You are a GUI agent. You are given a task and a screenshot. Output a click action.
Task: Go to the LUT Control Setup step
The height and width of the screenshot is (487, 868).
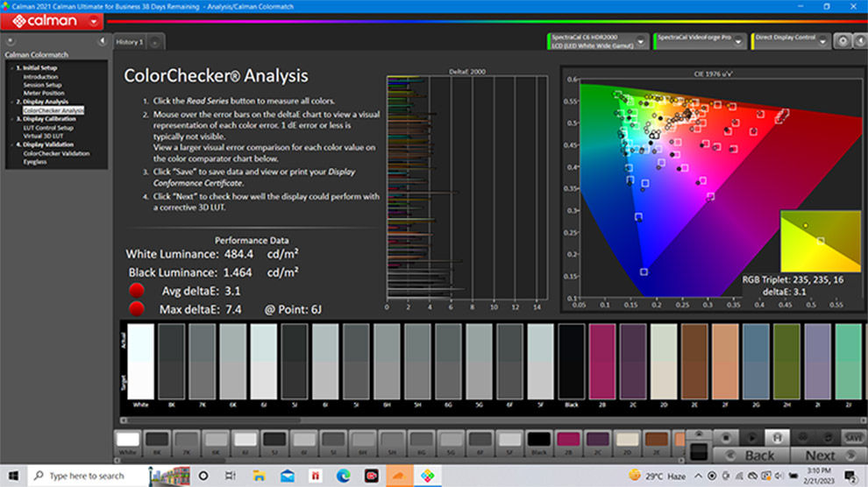48,128
